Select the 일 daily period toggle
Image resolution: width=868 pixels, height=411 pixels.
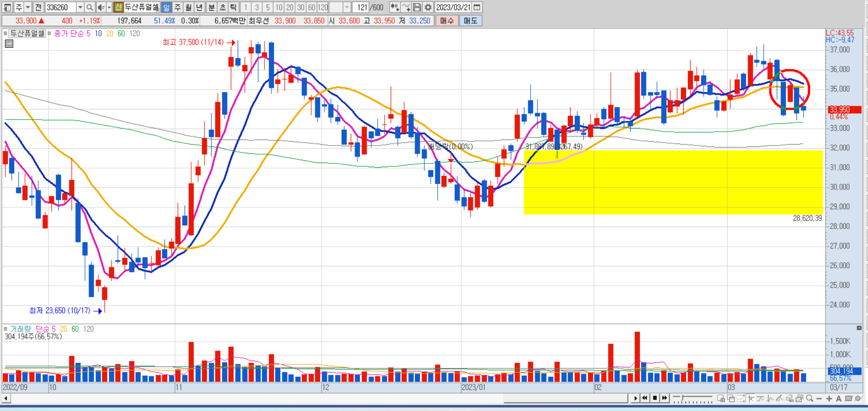pyautogui.click(x=166, y=7)
